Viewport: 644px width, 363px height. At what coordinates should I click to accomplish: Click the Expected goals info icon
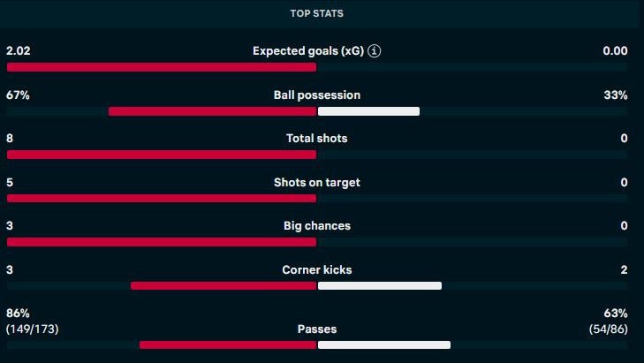tap(375, 51)
